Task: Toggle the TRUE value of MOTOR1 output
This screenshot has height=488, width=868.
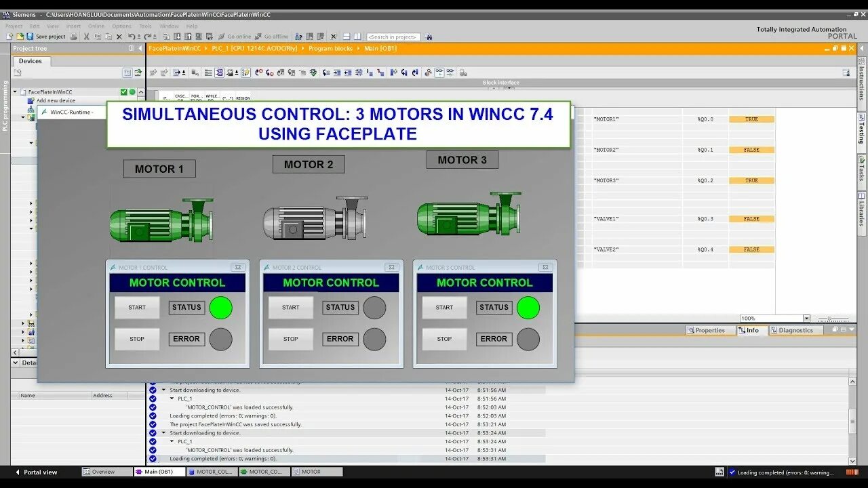Action: coord(751,119)
